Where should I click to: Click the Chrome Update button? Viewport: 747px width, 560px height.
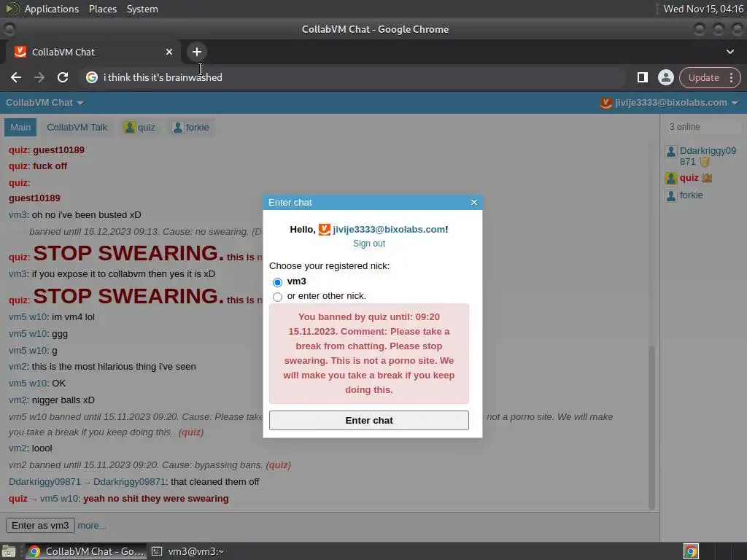[703, 77]
